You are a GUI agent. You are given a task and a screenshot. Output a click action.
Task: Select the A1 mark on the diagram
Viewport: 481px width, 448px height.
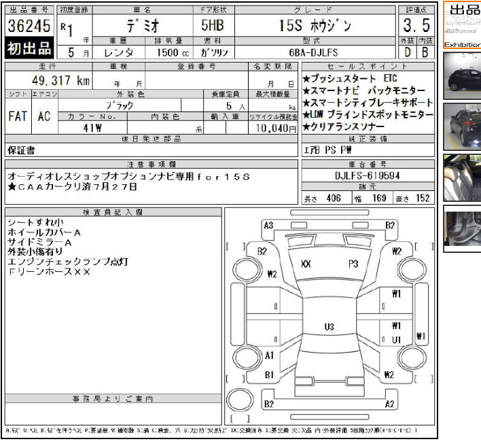click(270, 356)
